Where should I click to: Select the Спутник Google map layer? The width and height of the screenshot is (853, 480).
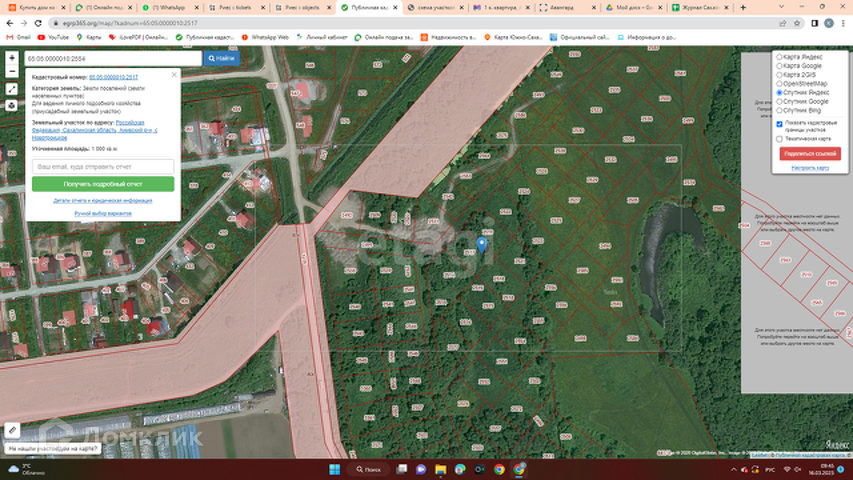[780, 101]
